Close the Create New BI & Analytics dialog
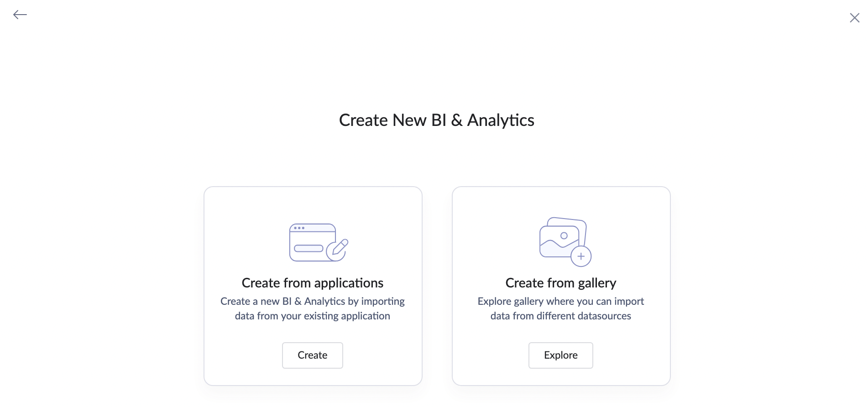The width and height of the screenshot is (868, 407). (x=854, y=18)
